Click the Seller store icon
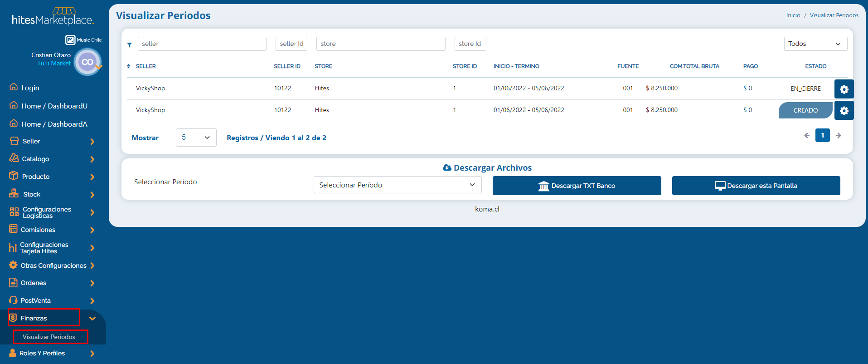 coord(14,141)
